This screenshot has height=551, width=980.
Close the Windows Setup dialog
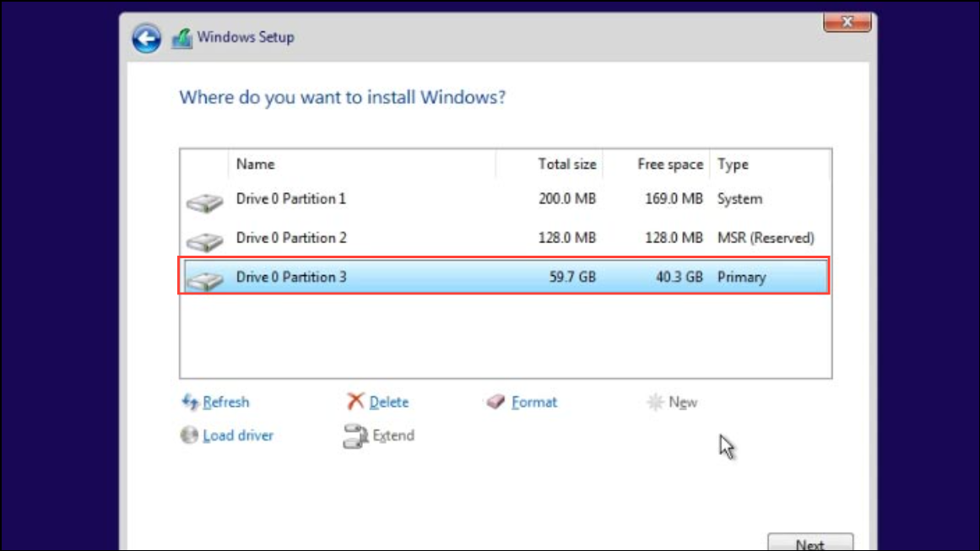point(847,22)
